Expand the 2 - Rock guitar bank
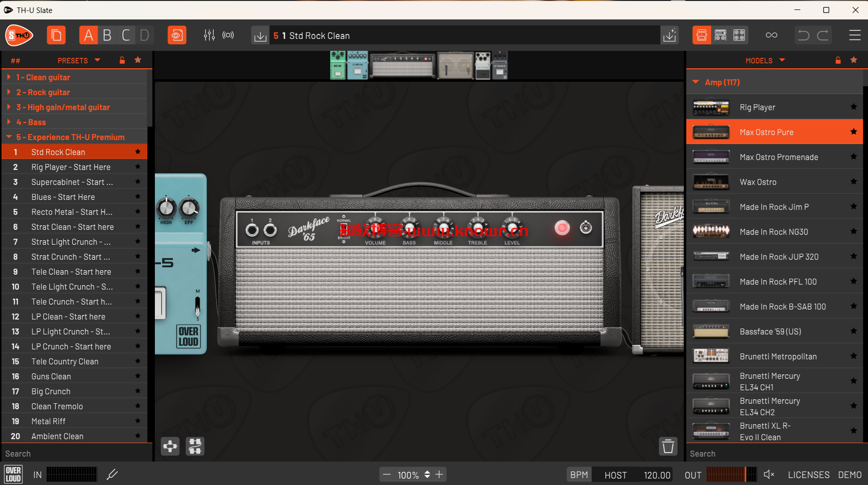This screenshot has width=868, height=485. (75, 92)
